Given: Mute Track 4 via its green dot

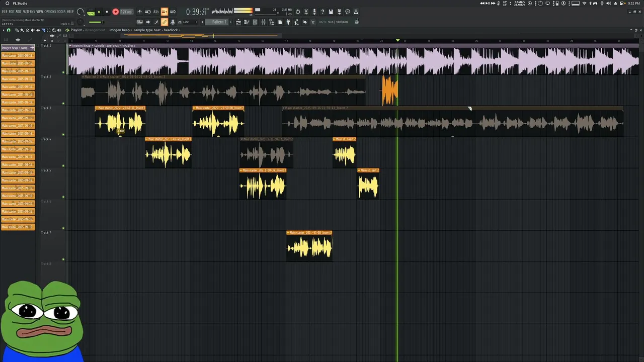Looking at the screenshot, I should [63, 166].
